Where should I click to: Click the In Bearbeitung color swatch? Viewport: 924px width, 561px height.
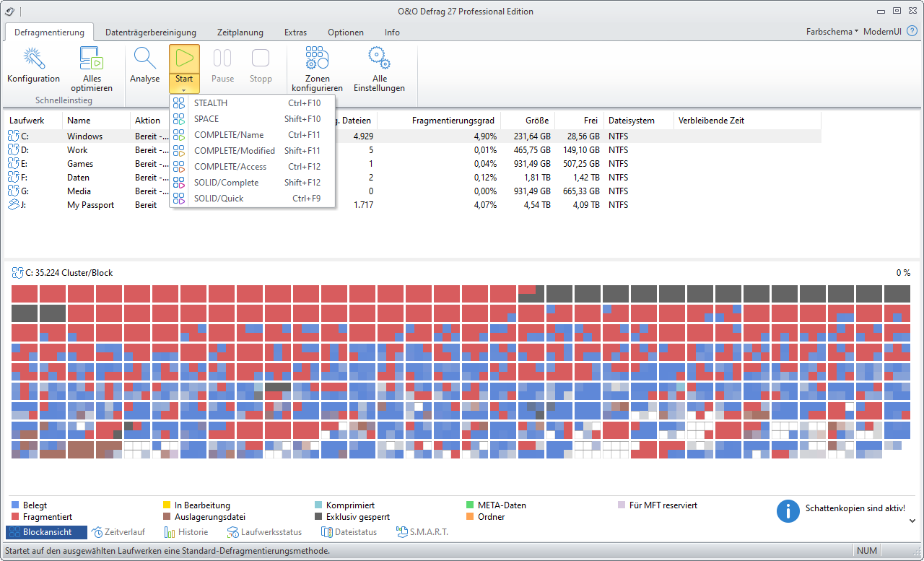[x=167, y=505]
